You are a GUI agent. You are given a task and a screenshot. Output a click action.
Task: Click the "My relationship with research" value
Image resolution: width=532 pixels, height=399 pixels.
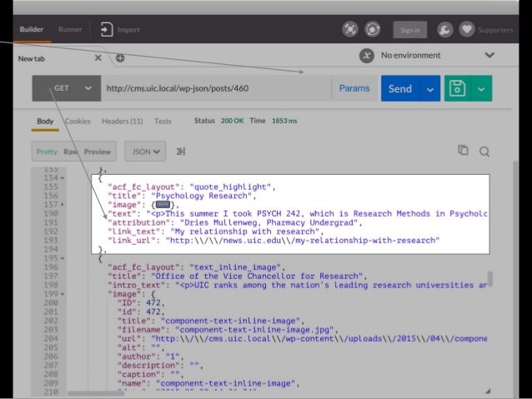[x=244, y=232]
